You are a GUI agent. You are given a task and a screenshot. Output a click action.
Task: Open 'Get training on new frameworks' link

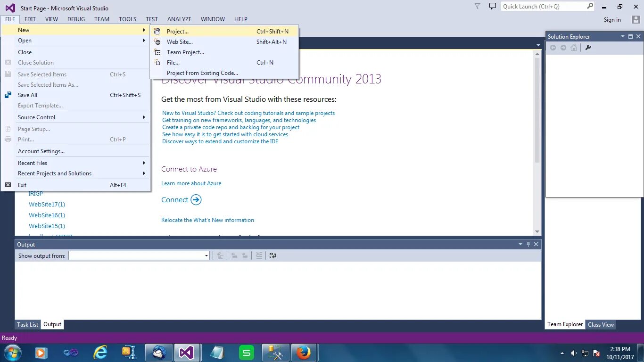point(239,120)
